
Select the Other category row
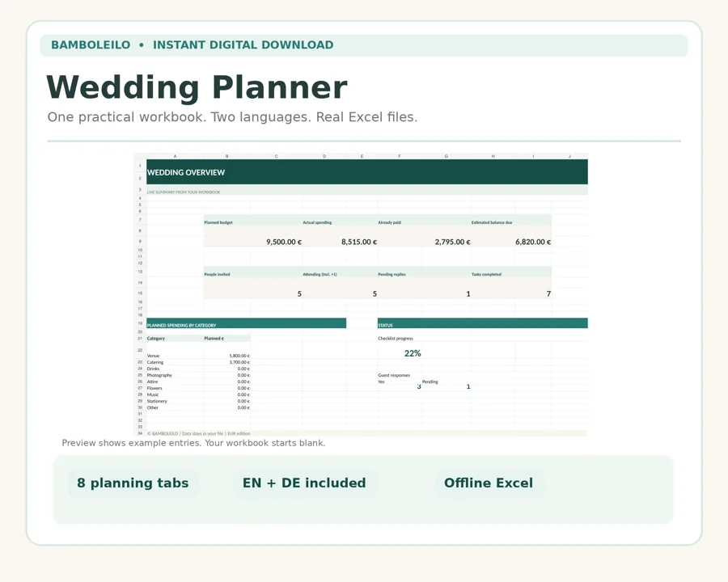198,407
